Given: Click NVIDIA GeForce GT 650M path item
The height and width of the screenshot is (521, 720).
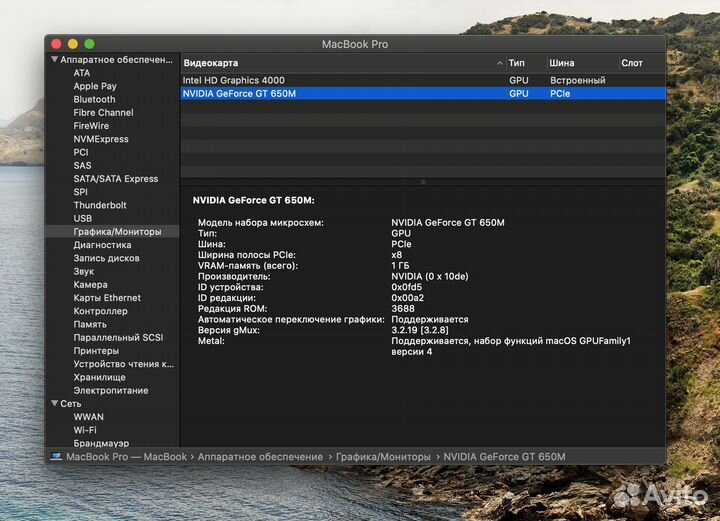Looking at the screenshot, I should pyautogui.click(x=505, y=457).
